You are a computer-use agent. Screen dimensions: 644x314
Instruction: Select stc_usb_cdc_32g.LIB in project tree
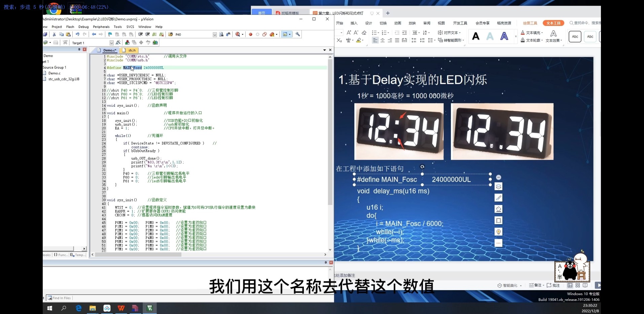coord(64,79)
